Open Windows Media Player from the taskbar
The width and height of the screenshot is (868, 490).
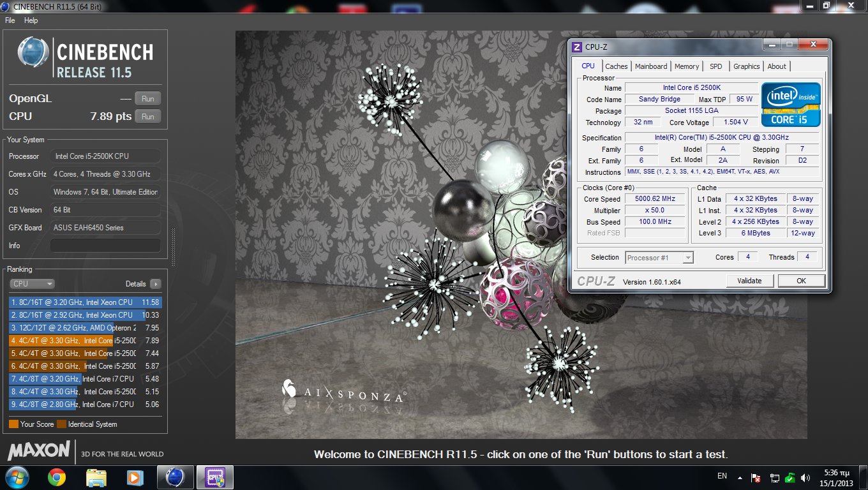coord(135,477)
